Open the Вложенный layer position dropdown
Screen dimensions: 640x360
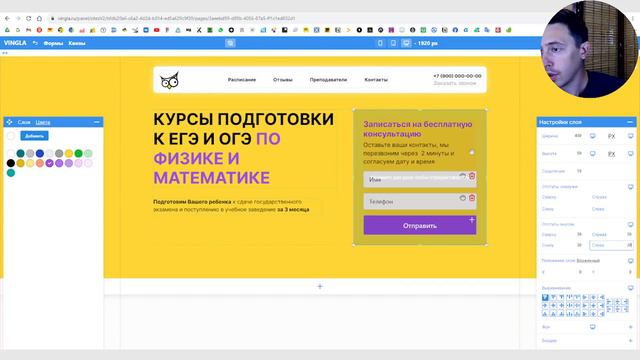(x=588, y=261)
